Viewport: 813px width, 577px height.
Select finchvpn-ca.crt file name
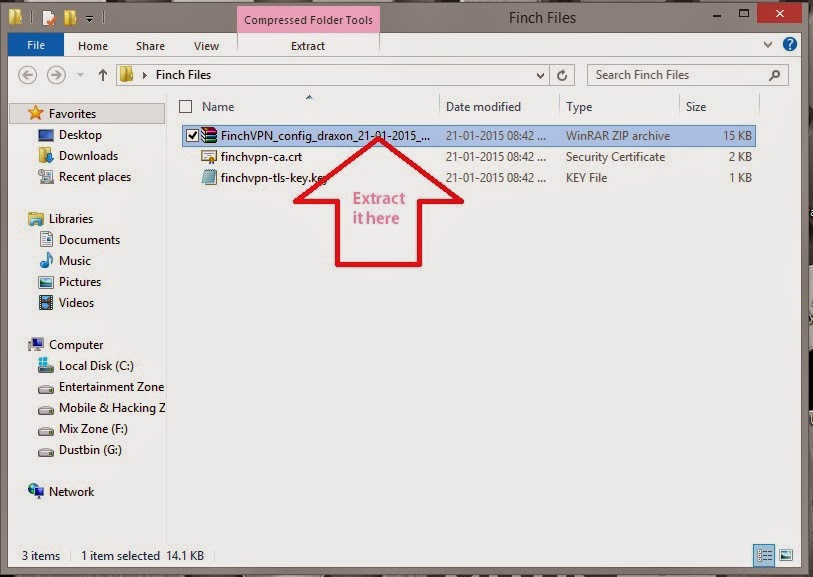261,157
